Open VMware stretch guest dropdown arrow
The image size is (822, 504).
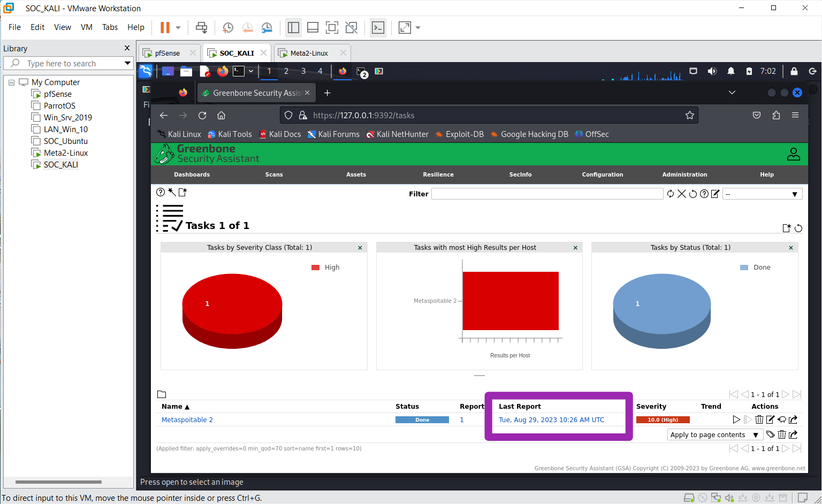pyautogui.click(x=418, y=27)
